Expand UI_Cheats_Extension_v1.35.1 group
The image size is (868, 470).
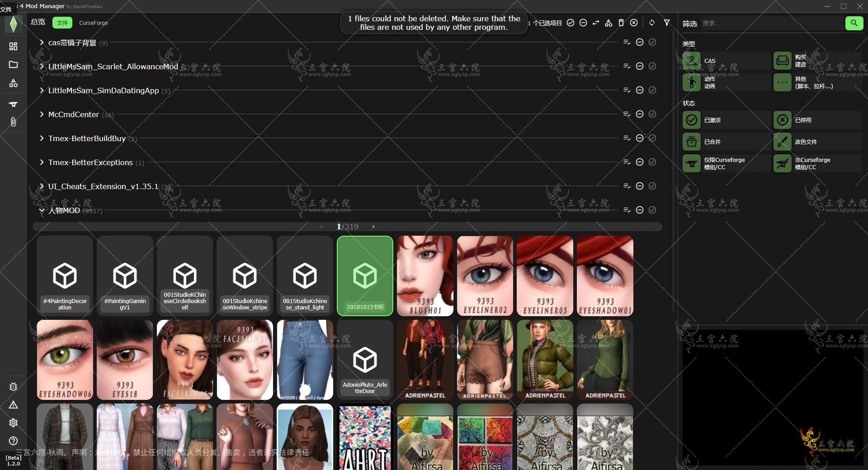point(42,186)
